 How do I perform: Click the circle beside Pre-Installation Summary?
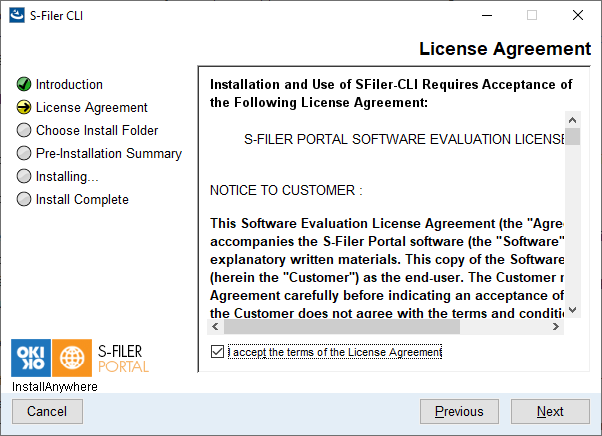point(24,153)
